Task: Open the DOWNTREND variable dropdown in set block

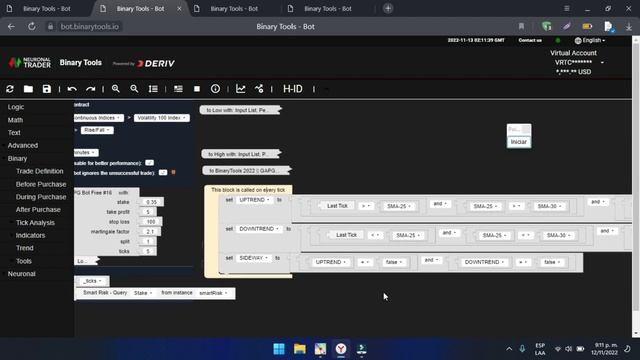Action: coord(259,229)
